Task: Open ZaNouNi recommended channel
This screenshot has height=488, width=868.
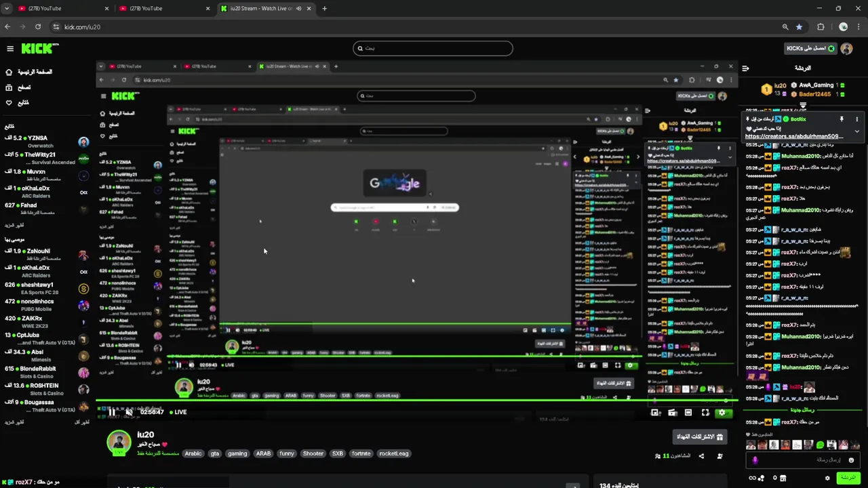Action: point(47,255)
